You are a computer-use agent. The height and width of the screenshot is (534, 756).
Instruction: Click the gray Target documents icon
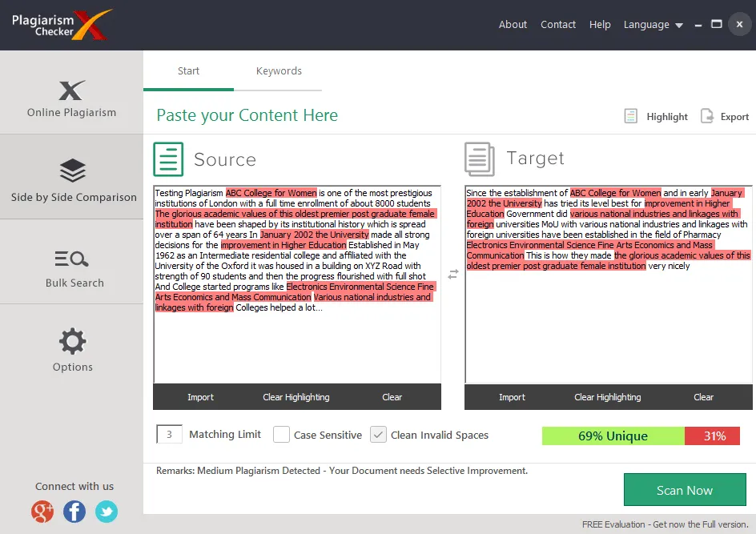pos(479,159)
